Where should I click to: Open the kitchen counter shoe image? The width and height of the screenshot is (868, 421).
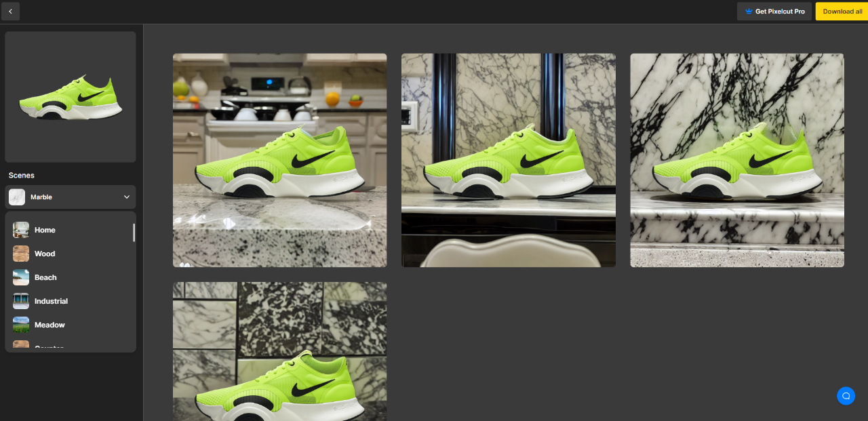coord(280,160)
